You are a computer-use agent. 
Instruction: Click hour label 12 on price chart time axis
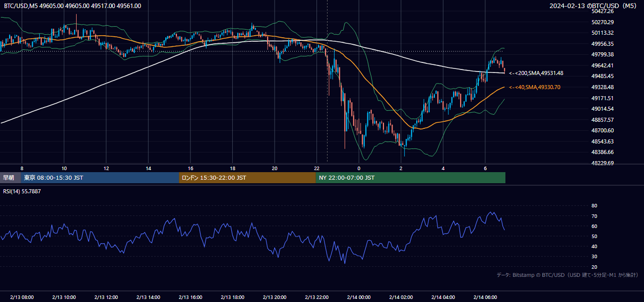[x=106, y=168]
